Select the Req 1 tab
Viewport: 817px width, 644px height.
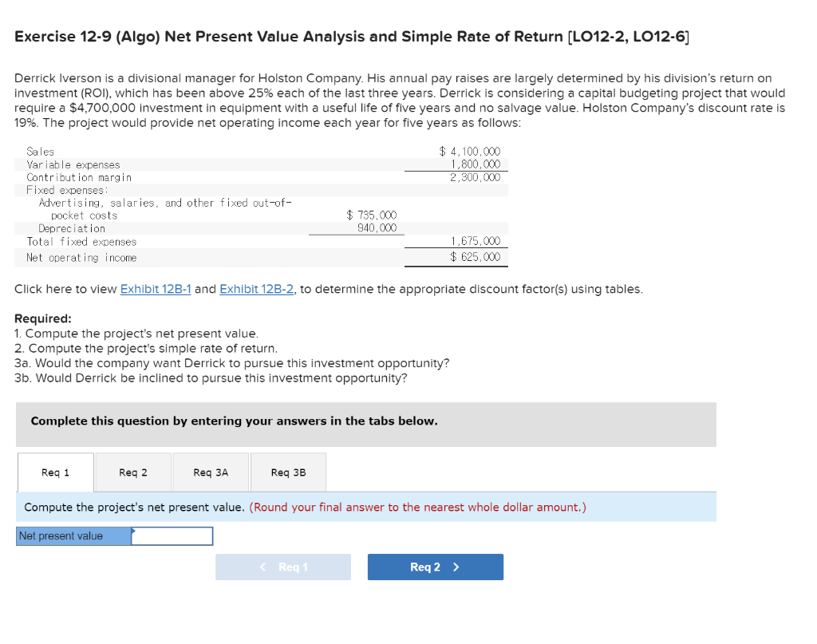pos(54,472)
